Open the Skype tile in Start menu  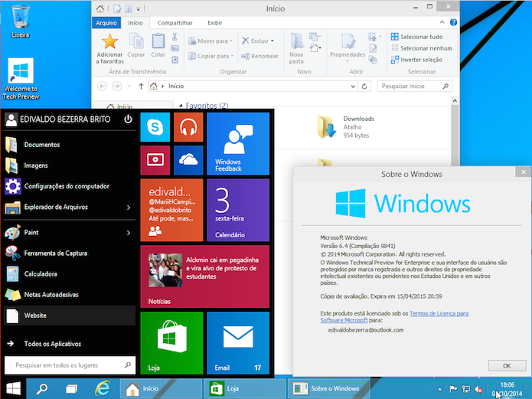coord(155,127)
